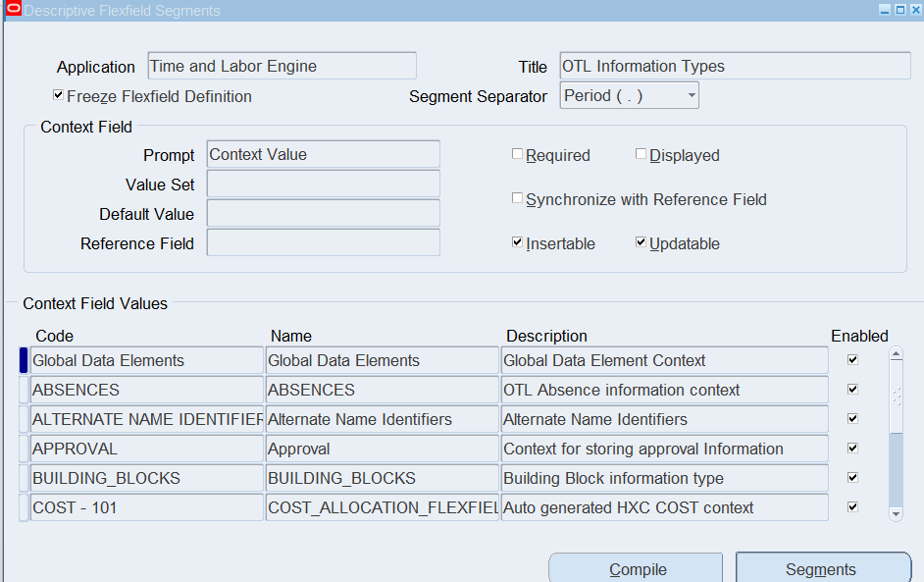
Task: Click the scrollbar down arrow in Context Field Values
Action: (896, 513)
